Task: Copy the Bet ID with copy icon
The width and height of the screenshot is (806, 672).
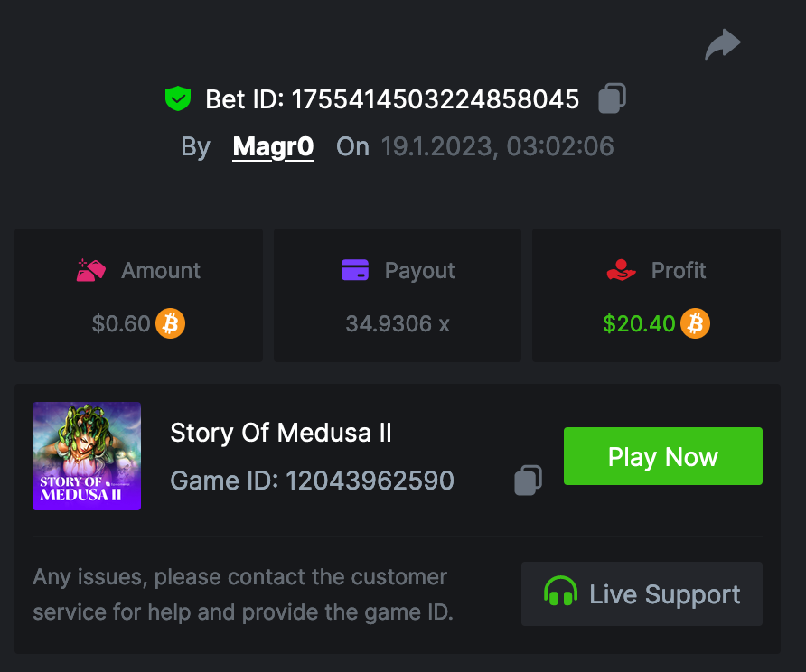Action: 612,98
